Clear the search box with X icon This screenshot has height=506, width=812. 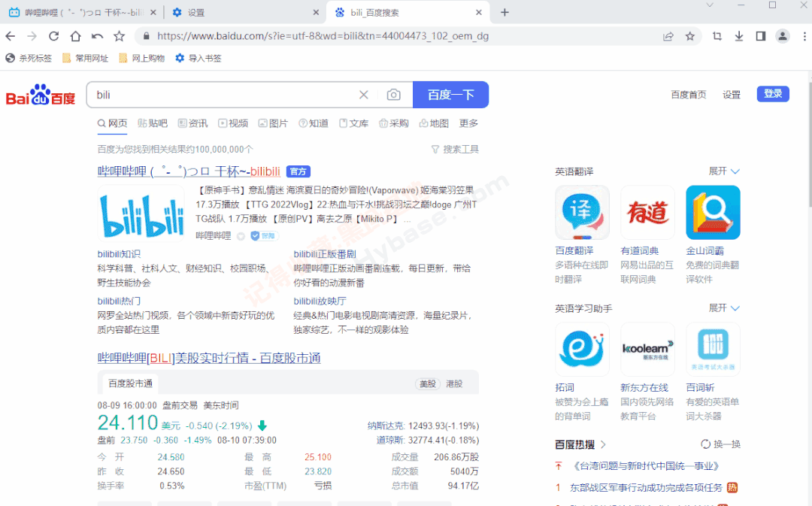coord(364,95)
